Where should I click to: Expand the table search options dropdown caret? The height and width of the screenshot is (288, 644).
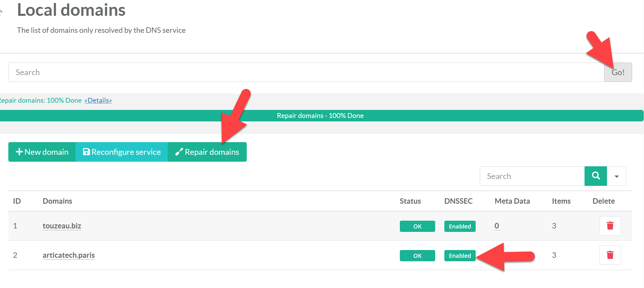click(x=616, y=176)
